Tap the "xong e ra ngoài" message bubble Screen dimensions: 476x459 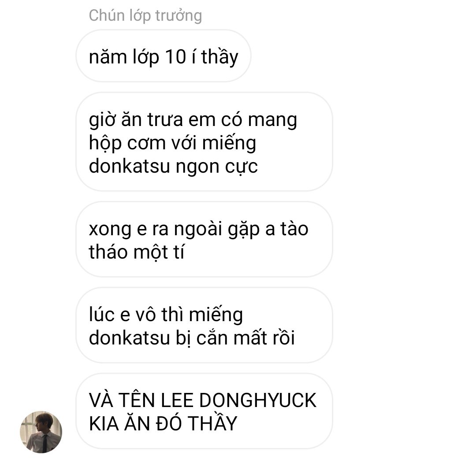204,239
